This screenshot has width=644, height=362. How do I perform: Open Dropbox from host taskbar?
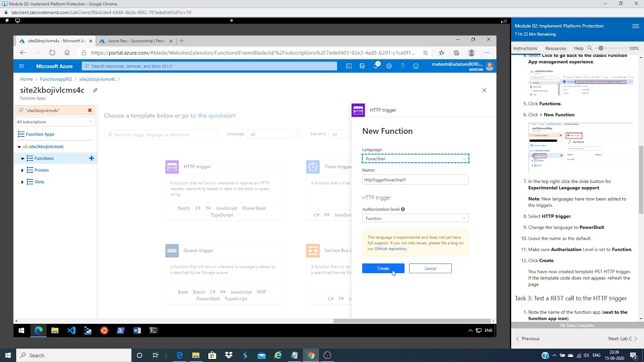coord(228,355)
